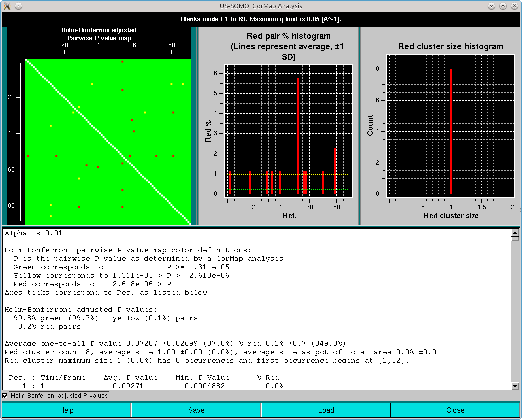Disable the Holm-Bonferroni adjusted P values checkbox
This screenshot has width=522, height=420.
click(5, 395)
